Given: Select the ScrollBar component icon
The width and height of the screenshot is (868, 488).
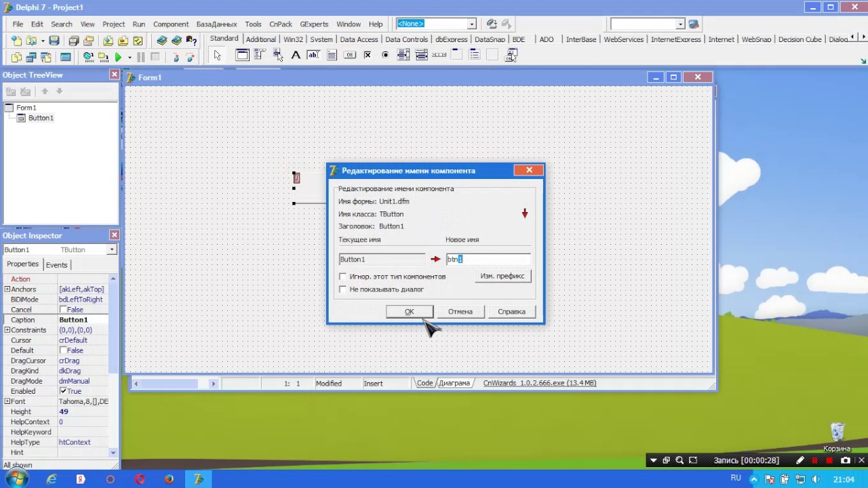Looking at the screenshot, I should 439,55.
